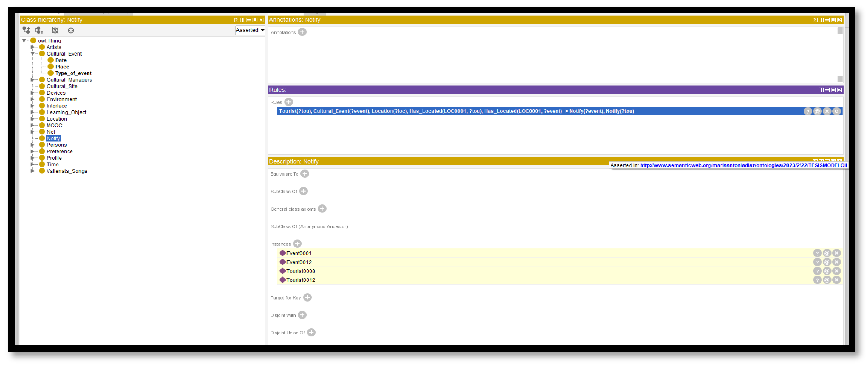
Task: Select the Location class
Action: click(57, 119)
